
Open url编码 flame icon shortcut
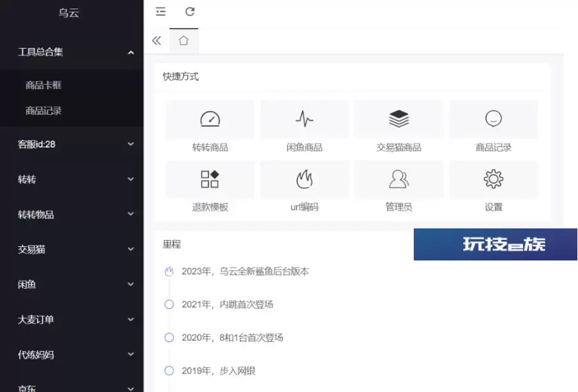click(305, 179)
